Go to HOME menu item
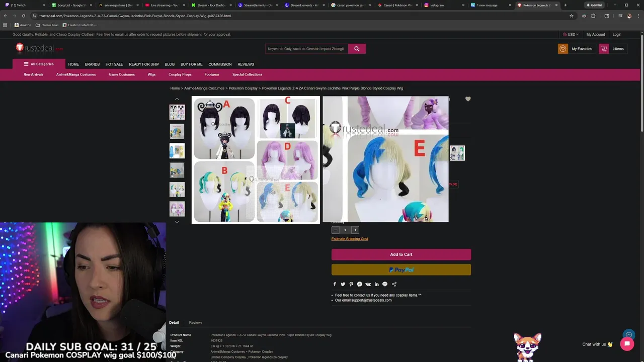 [73, 64]
